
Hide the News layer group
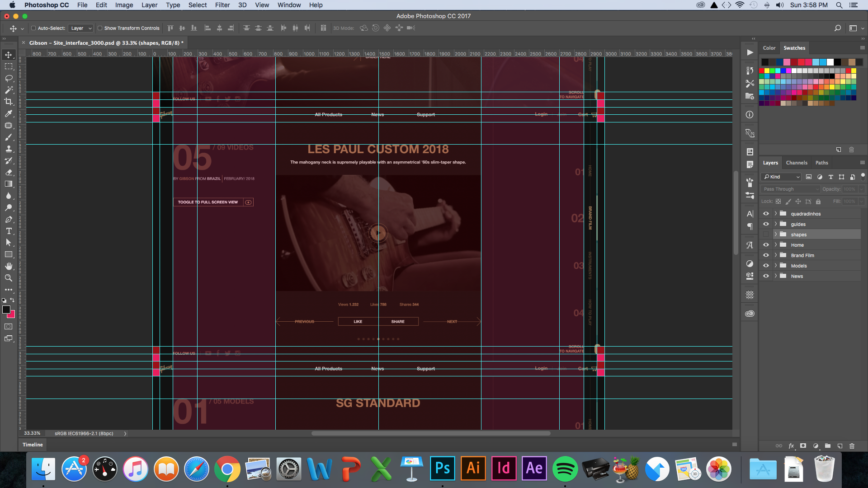click(766, 276)
